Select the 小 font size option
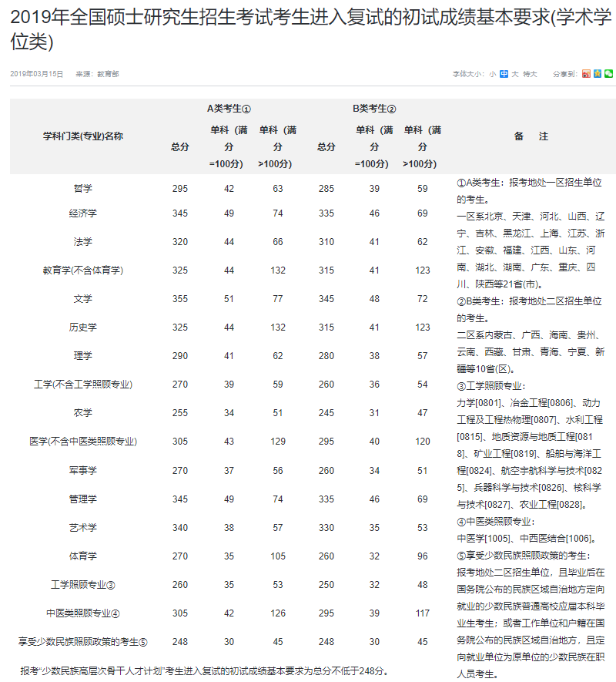The image size is (616, 682). click(x=491, y=72)
